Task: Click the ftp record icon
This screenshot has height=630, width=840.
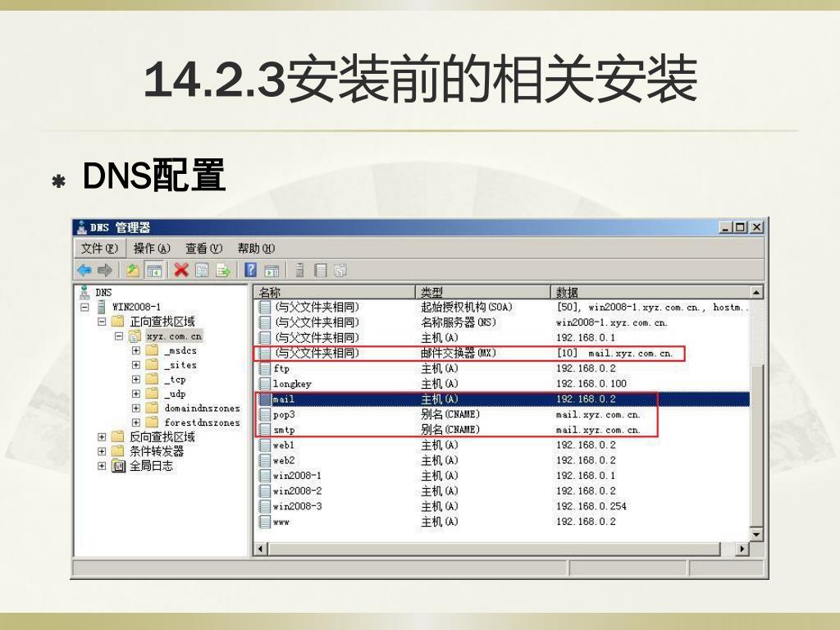Action: pos(265,368)
